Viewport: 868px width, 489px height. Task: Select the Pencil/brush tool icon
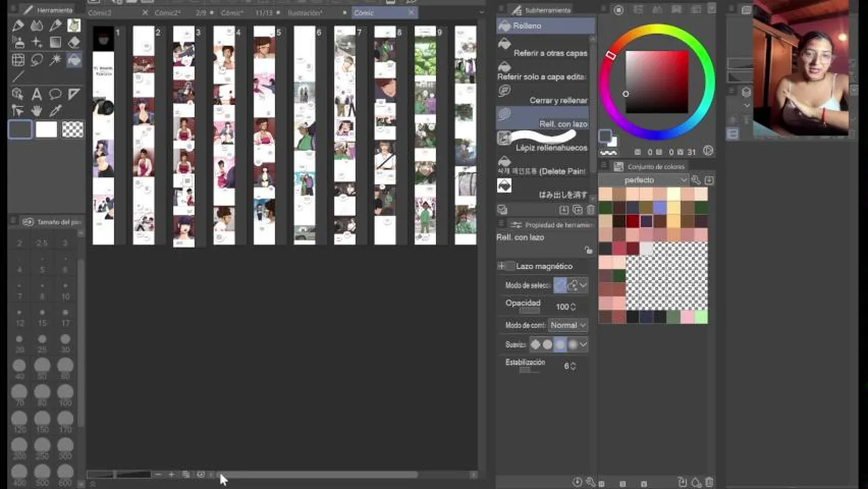click(55, 25)
